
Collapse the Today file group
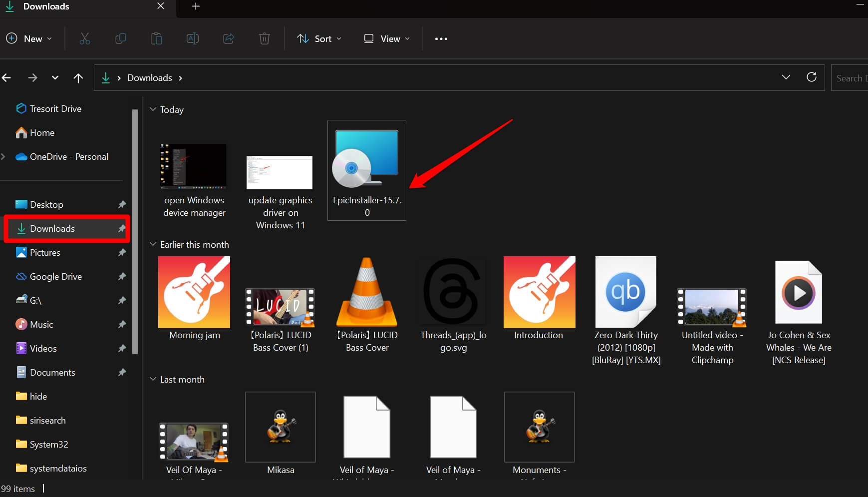tap(153, 109)
